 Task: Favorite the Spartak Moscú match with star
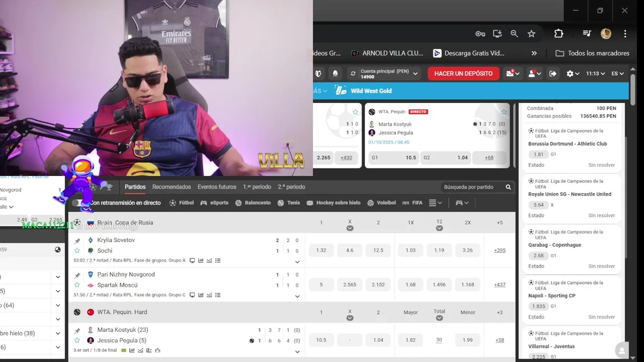(77, 285)
